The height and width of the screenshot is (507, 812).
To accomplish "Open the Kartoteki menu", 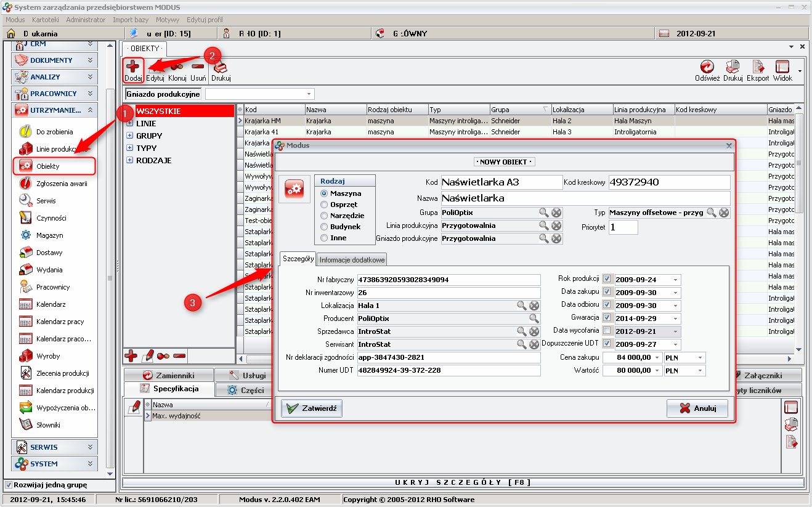I will (x=45, y=20).
